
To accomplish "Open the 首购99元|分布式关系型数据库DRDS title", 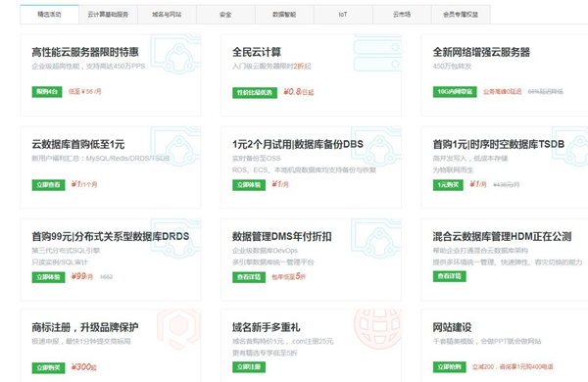I will [111, 237].
